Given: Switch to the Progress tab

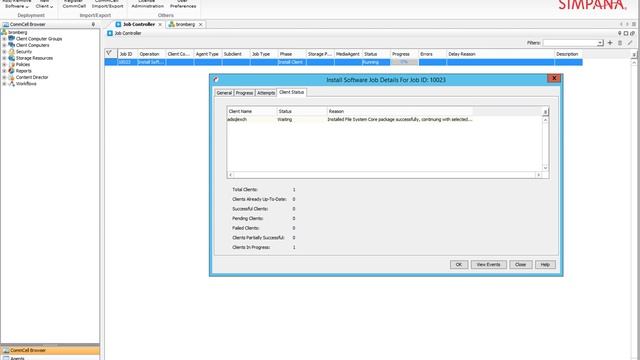Looking at the screenshot, I should click(244, 93).
